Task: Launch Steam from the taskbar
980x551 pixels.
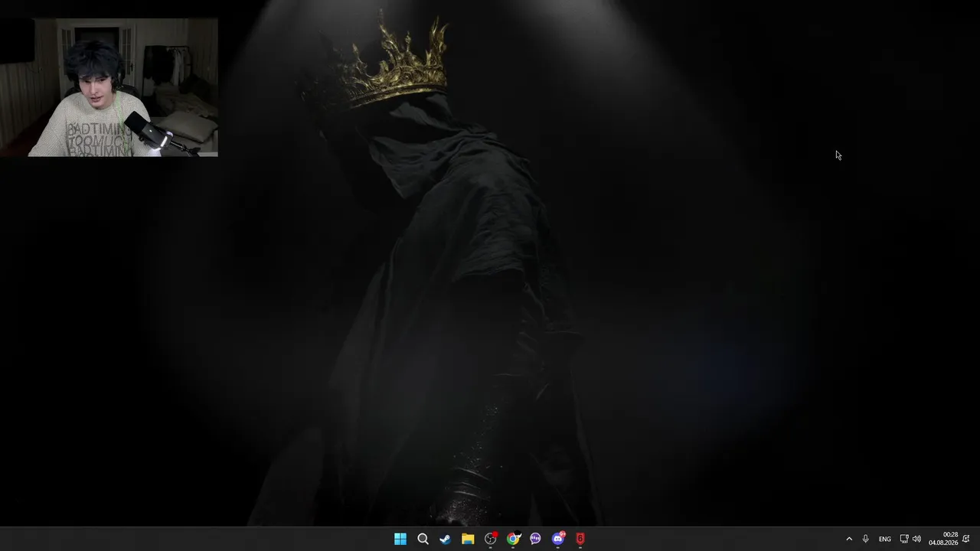Action: point(445,539)
